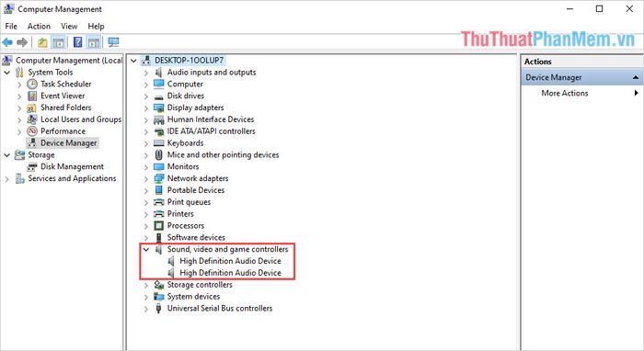Image resolution: width=644 pixels, height=351 pixels.
Task: Select the Disk Management label
Action: coord(72,167)
